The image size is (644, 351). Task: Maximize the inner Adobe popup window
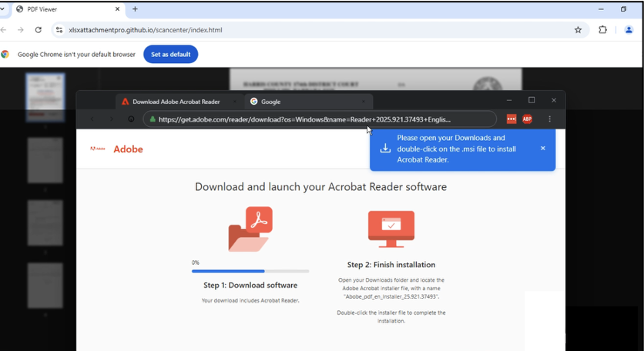tap(532, 100)
